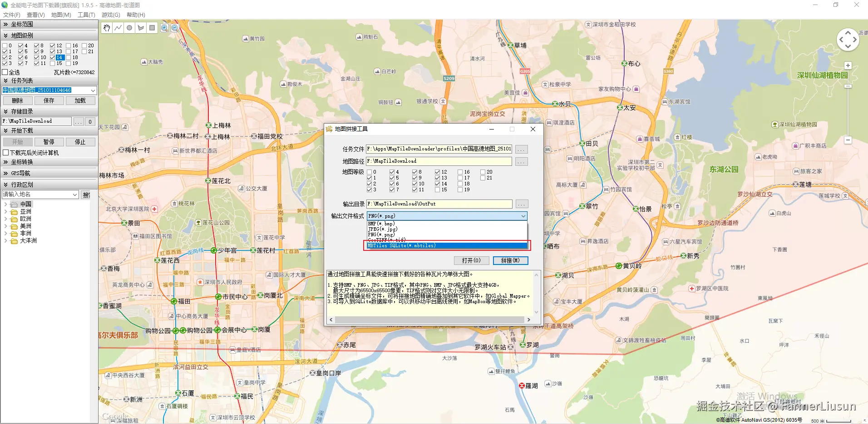
Task: Click the minus button on map zoom bar
Action: 848,140
